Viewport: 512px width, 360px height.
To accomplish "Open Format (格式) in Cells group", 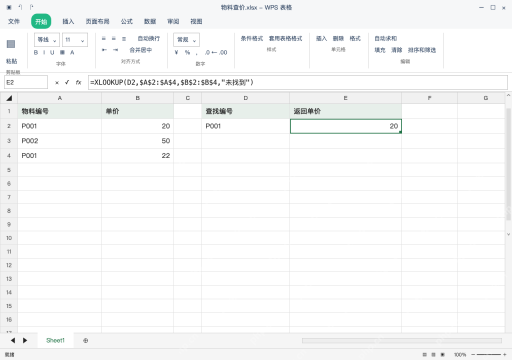I will pos(355,39).
